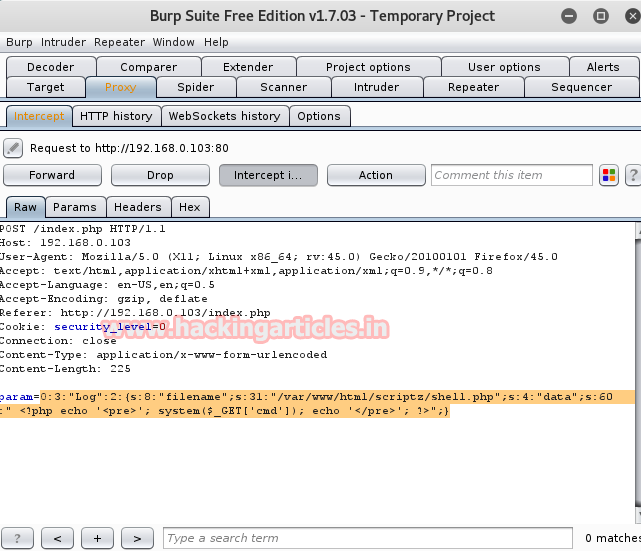Click the Connection: close header line

point(58,341)
